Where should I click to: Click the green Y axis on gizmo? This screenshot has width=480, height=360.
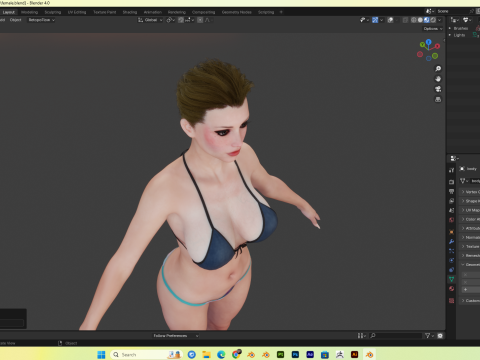click(423, 44)
